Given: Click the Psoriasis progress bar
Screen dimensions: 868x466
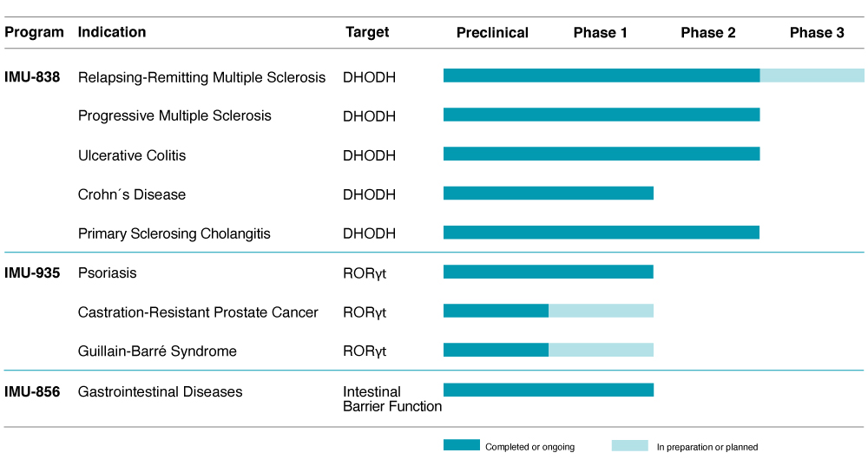Looking at the screenshot, I should [548, 272].
